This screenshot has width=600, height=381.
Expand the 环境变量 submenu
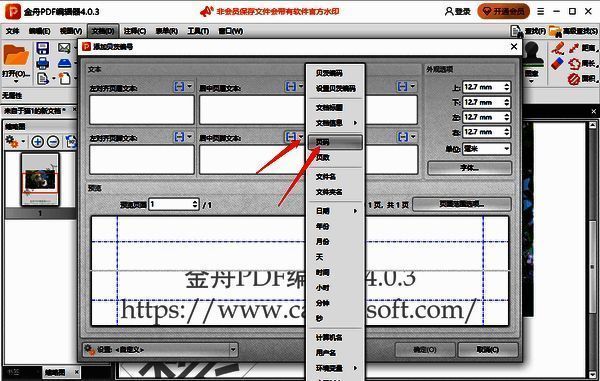click(335, 368)
